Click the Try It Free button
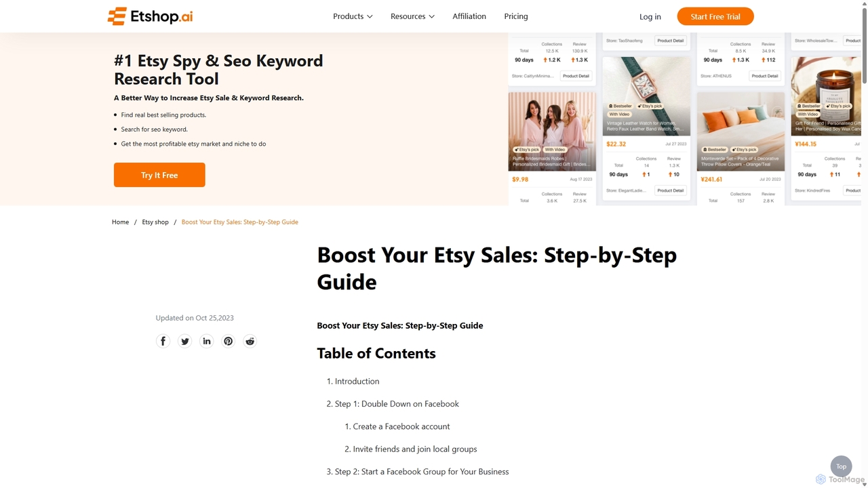Screen dimensions: 868x488 159,175
